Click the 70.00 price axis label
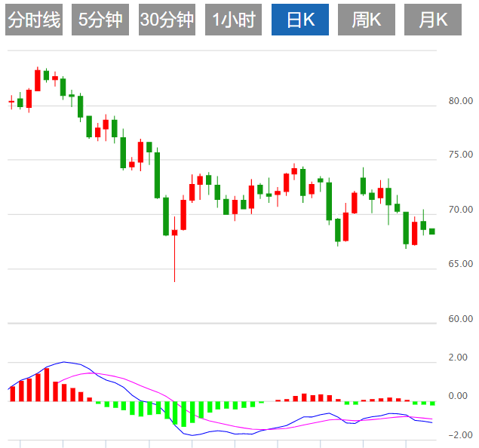This screenshot has height=448, width=479. (460, 210)
